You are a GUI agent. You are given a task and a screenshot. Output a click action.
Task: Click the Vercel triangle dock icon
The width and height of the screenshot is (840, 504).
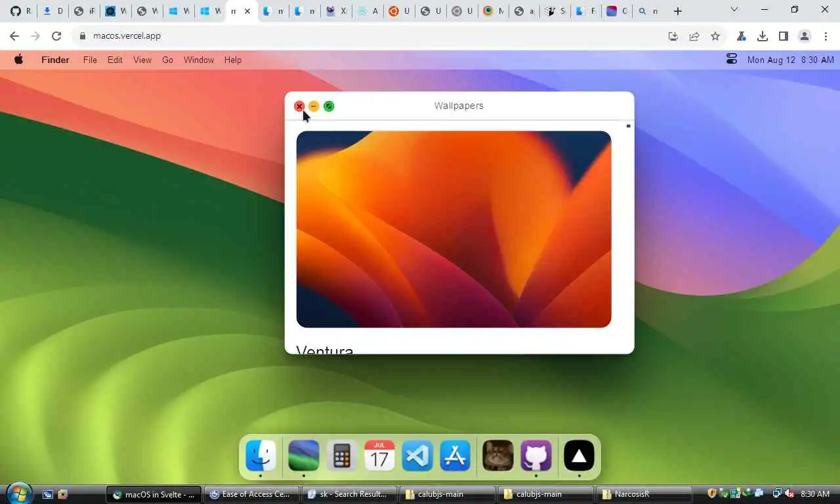coord(579,455)
